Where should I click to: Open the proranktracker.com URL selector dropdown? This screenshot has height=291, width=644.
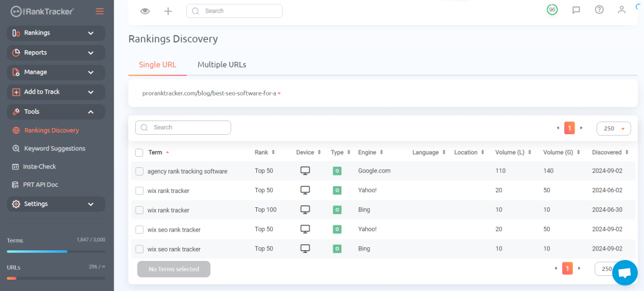pos(211,94)
